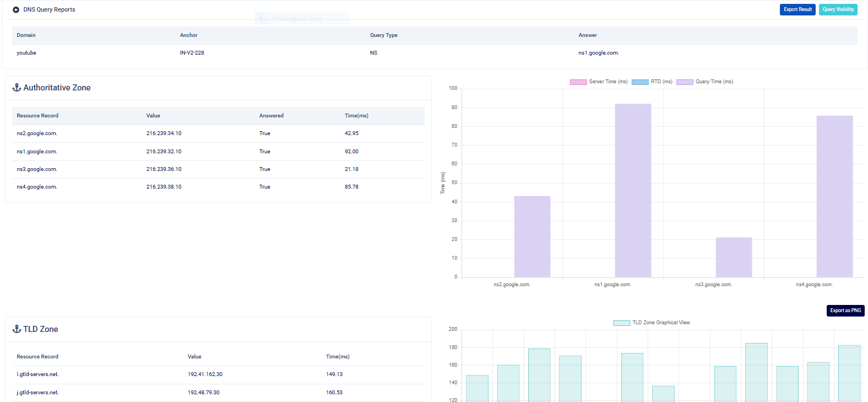Click the anchor icon next to Authoritative Zone
868x402 pixels.
(x=17, y=88)
